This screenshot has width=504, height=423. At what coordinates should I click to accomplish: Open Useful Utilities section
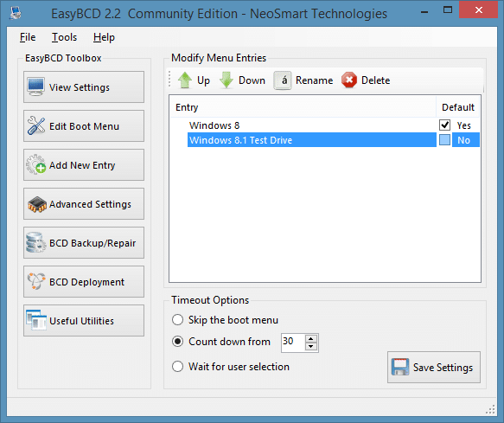[x=84, y=321]
